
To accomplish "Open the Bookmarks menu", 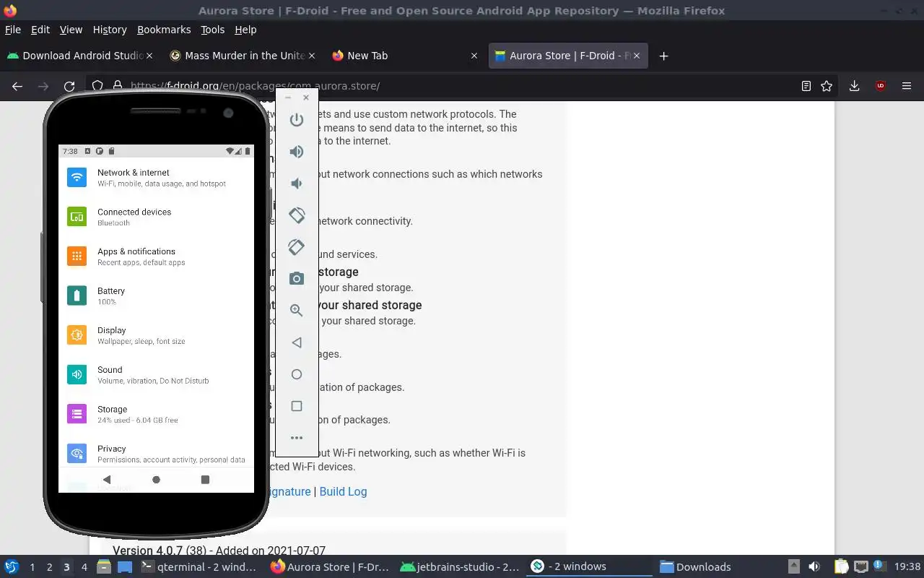I will click(164, 30).
